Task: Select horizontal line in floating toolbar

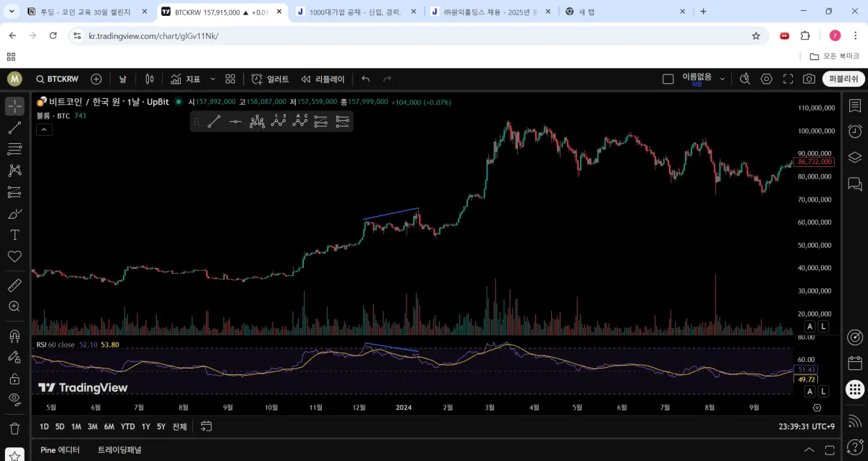Action: tap(235, 121)
